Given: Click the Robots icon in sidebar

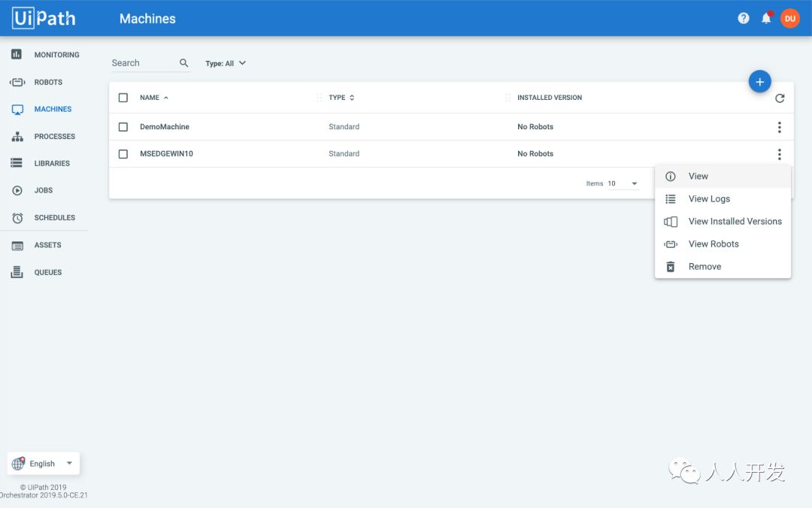Looking at the screenshot, I should pyautogui.click(x=17, y=82).
